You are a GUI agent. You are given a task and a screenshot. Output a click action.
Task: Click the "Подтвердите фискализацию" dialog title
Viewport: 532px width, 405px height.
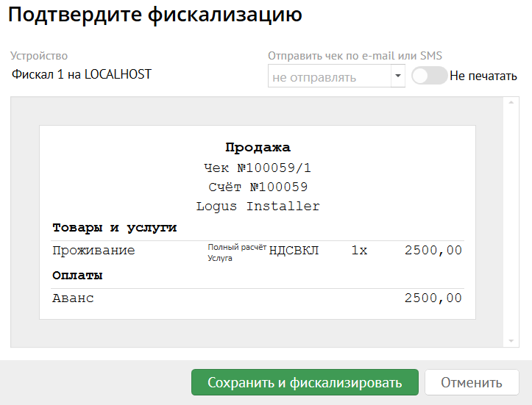(155, 15)
